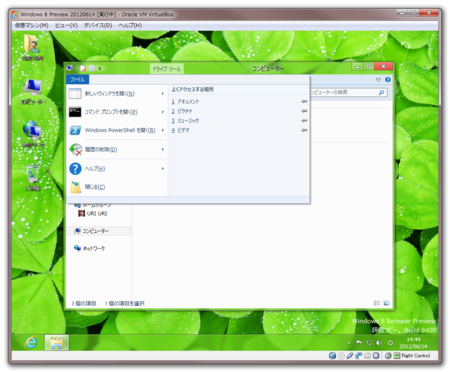The width and height of the screenshot is (450, 372).
Task: Toggle pin icon next to ミュージック
Action: coord(304,121)
